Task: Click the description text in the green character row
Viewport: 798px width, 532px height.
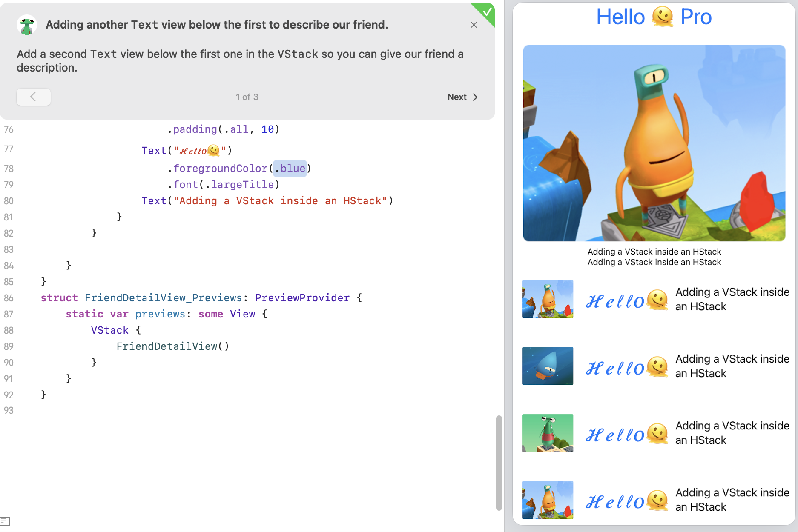Action: pos(732,433)
